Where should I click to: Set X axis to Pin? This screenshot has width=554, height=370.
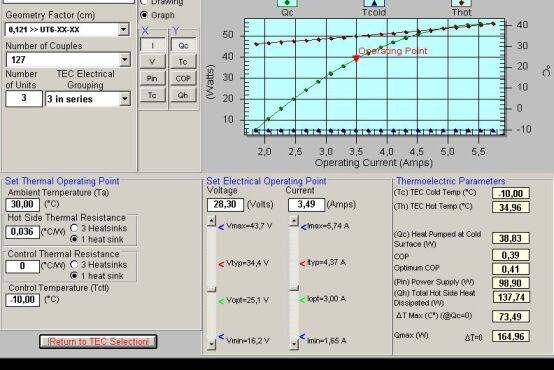pos(152,78)
